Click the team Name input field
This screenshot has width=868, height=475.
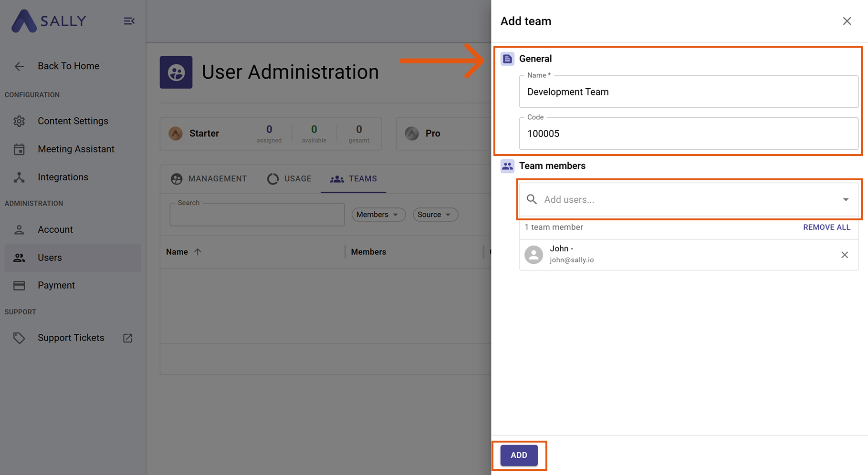688,92
